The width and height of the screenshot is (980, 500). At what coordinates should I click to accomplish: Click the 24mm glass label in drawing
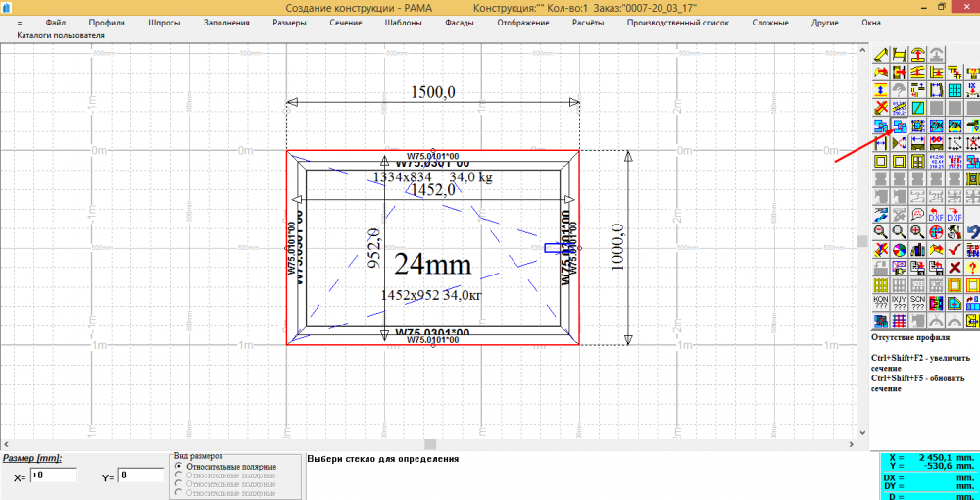tap(432, 265)
